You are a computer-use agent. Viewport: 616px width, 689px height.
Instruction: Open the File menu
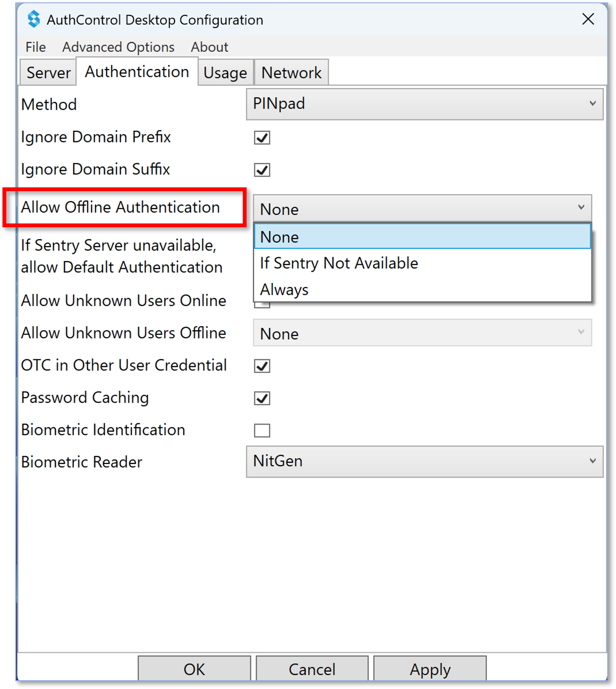[x=36, y=47]
